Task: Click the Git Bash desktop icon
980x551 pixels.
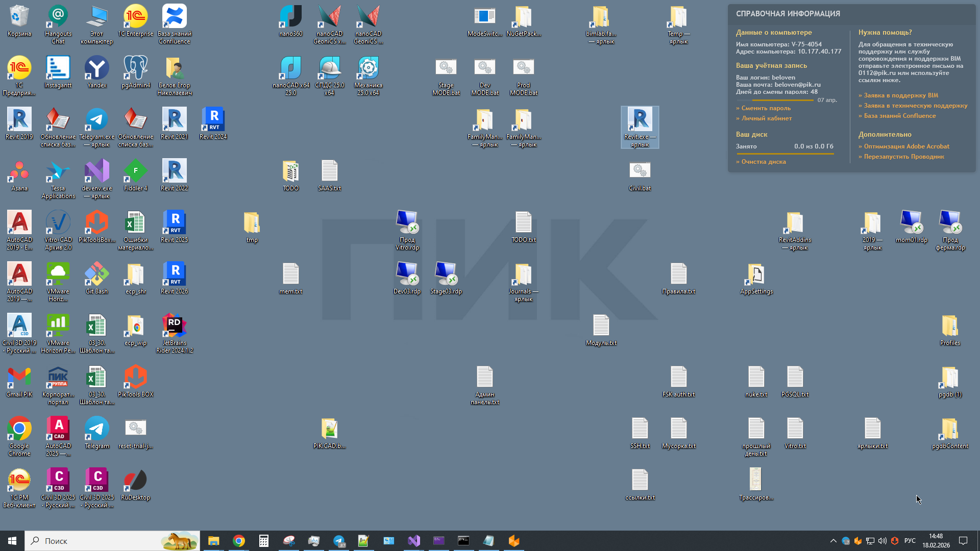Action: click(97, 275)
